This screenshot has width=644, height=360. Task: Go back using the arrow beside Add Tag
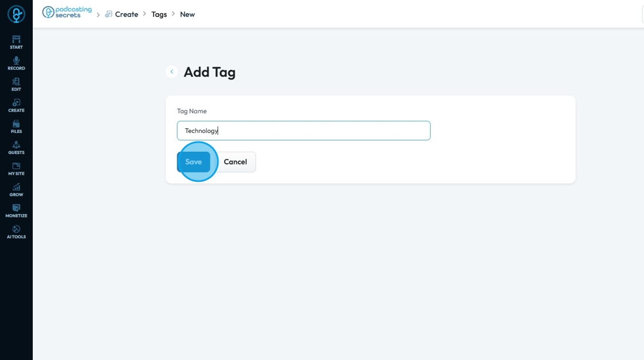171,72
